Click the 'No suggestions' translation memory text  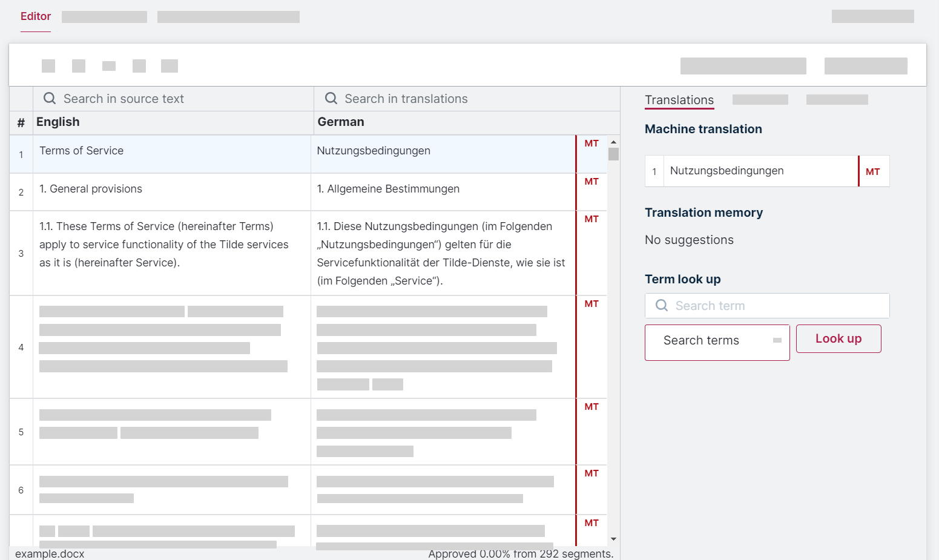(x=689, y=240)
